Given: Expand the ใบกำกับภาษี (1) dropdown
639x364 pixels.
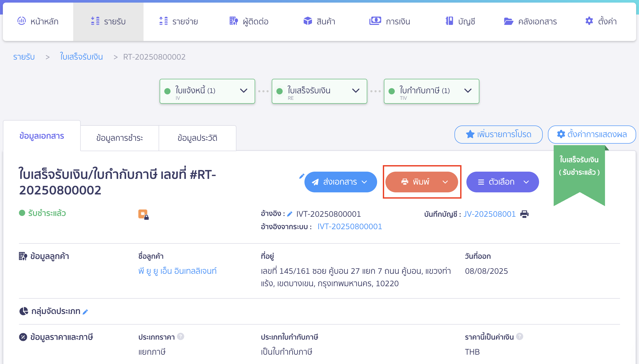Looking at the screenshot, I should click(468, 91).
